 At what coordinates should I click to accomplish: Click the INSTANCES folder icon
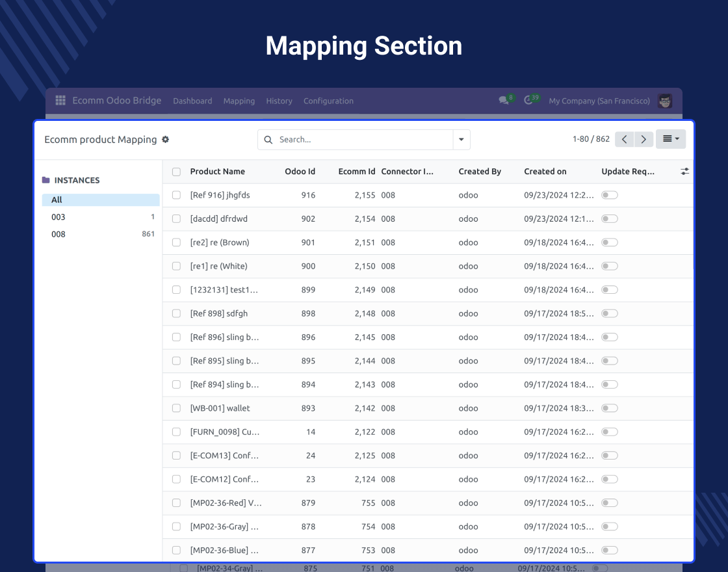tap(46, 180)
